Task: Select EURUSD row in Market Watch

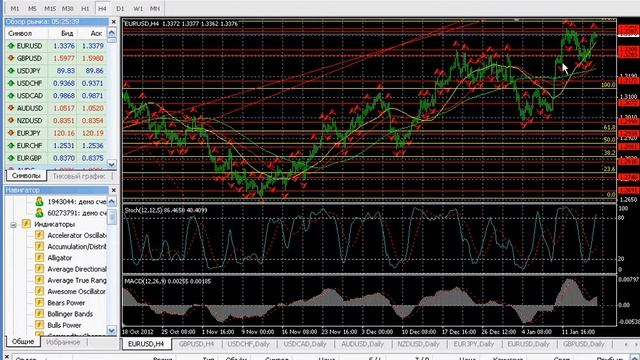Action: coord(56,46)
